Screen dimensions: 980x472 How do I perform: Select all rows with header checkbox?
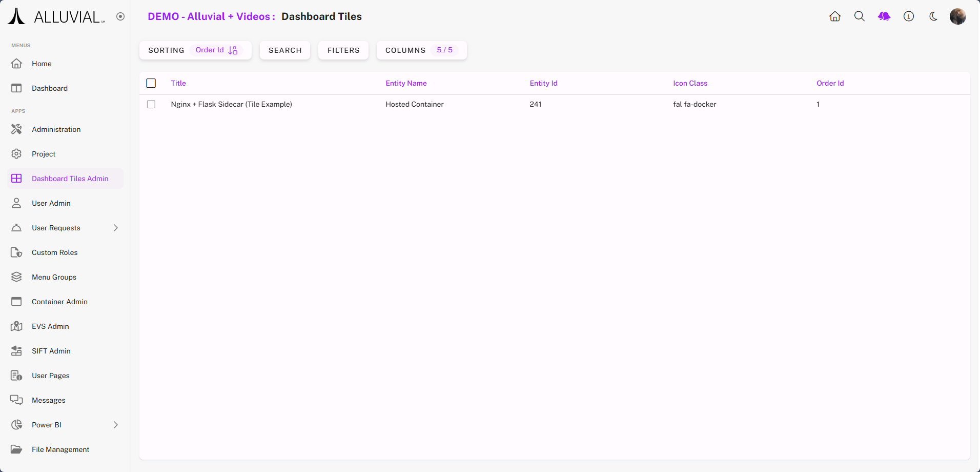151,83
